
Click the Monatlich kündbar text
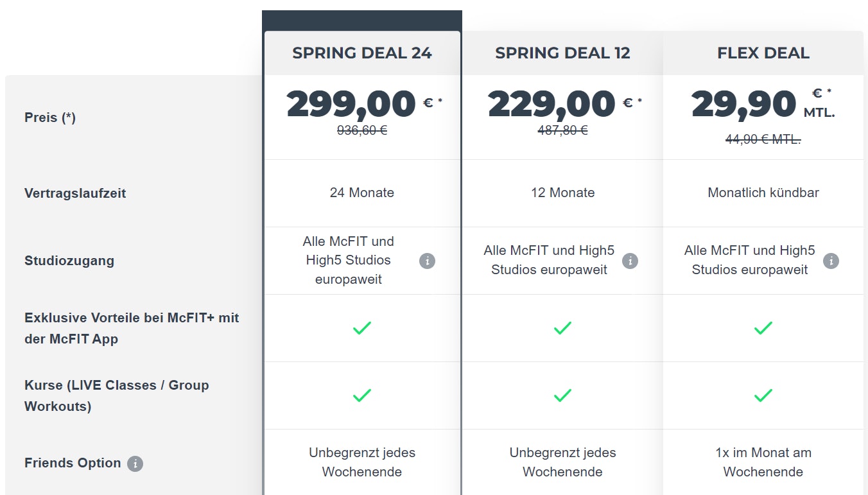pos(763,193)
